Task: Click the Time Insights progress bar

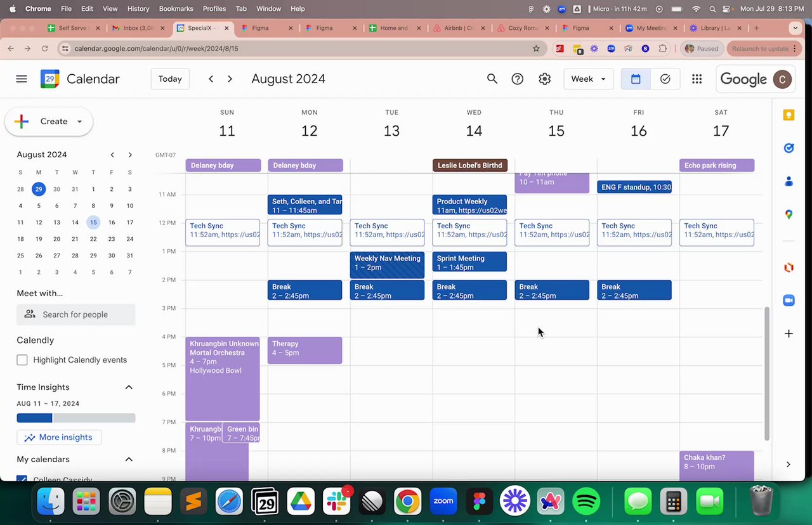Action: click(x=76, y=418)
